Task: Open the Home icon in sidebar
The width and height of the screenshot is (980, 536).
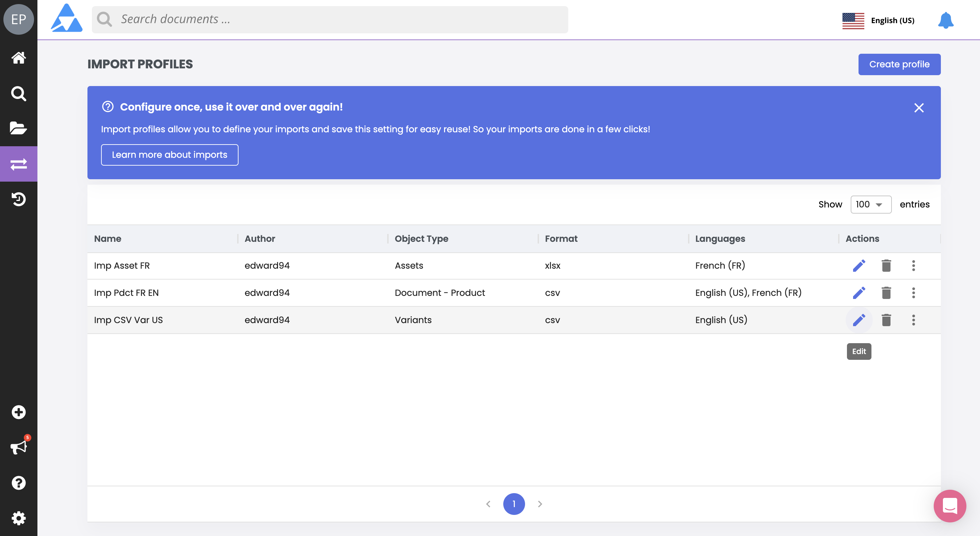Action: click(x=18, y=58)
